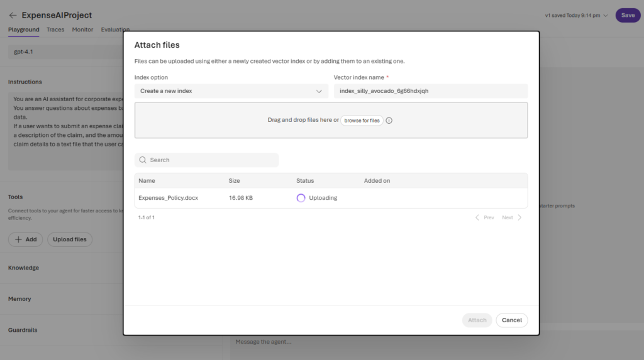The image size is (644, 360).
Task: Click the Upload files button
Action: pos(70,239)
